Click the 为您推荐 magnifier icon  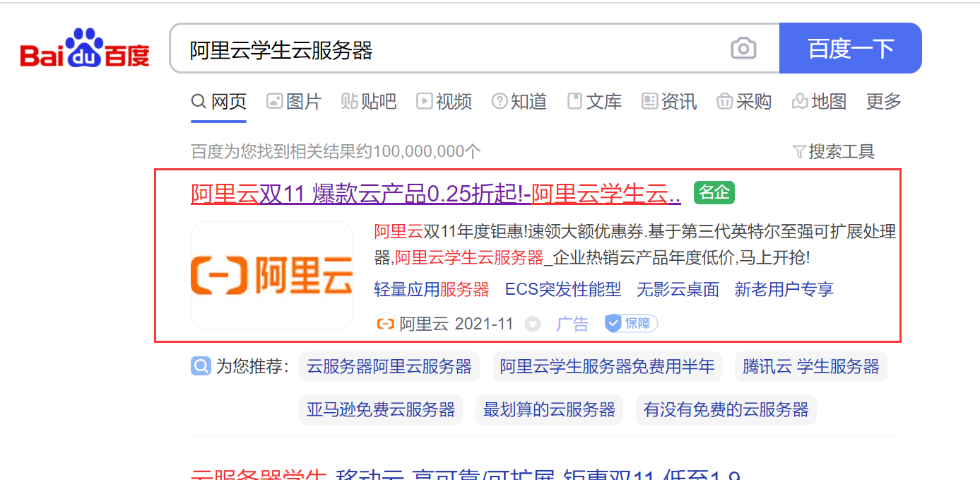201,366
